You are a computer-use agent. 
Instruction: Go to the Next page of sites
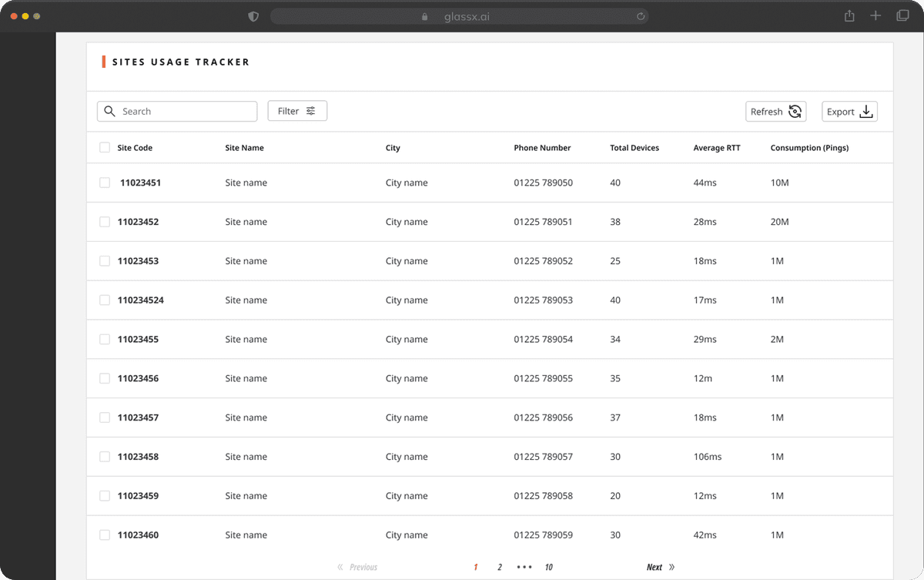pos(654,567)
